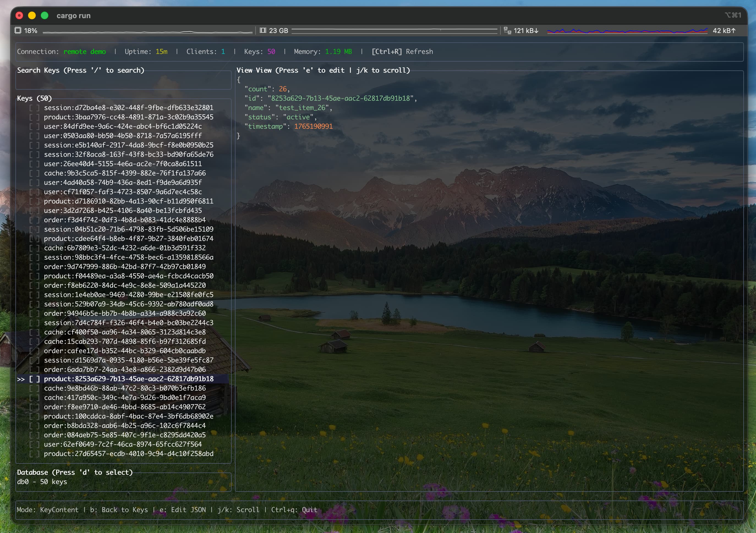Click the selection arrow marker beside product:8253a629
Image resolution: width=756 pixels, height=533 pixels.
click(21, 379)
